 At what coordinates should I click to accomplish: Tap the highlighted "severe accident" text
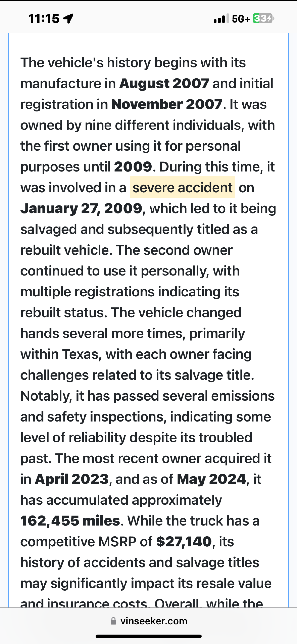[x=182, y=187]
